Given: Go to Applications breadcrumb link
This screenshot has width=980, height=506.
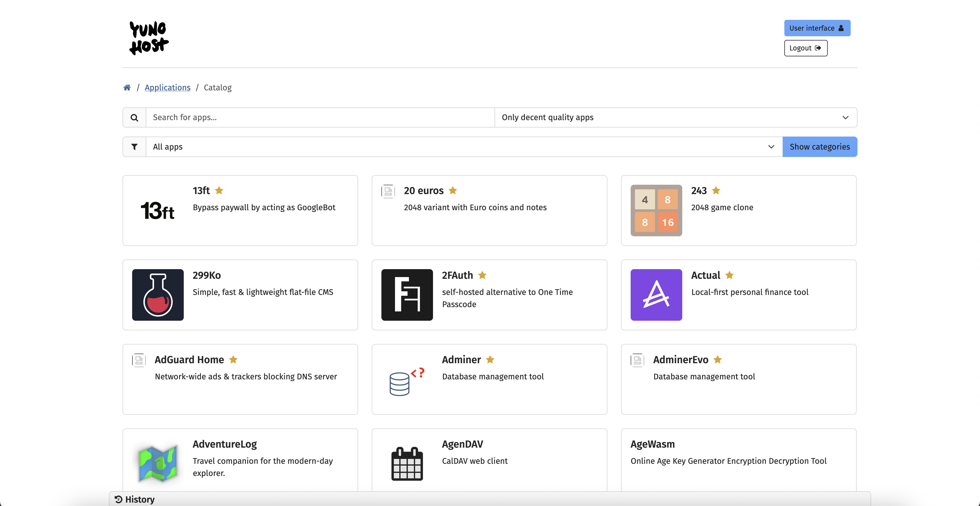Looking at the screenshot, I should 167,88.
